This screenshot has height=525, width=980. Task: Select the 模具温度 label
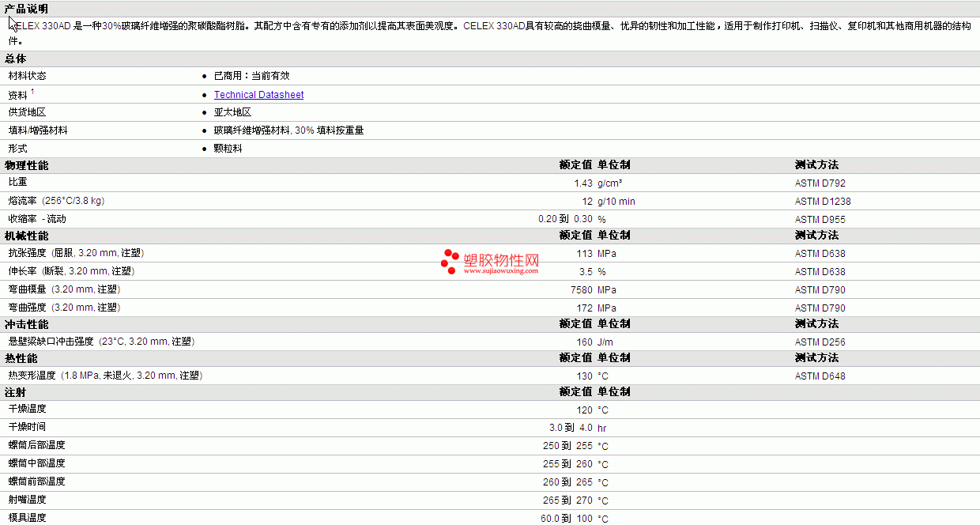pos(27,518)
